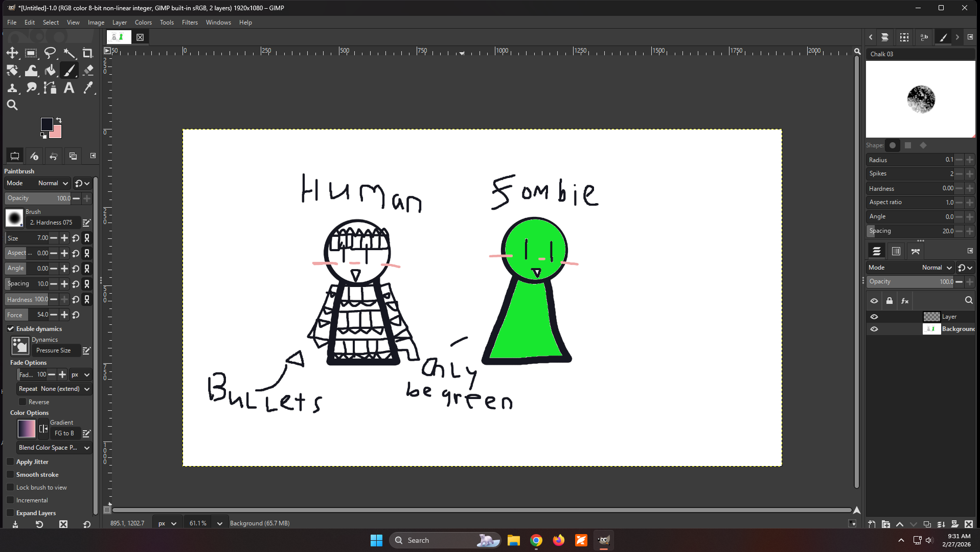The height and width of the screenshot is (552, 980).
Task: Choose the Rectangle Select tool
Action: [31, 53]
